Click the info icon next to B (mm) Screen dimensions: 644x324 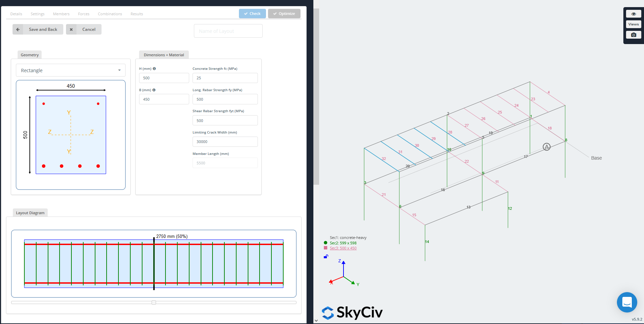[x=154, y=90]
